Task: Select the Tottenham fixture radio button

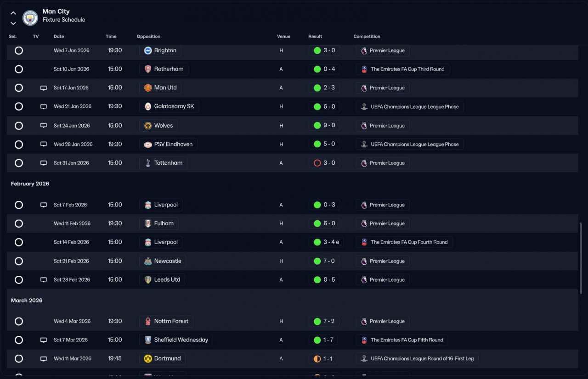Action: (x=19, y=163)
